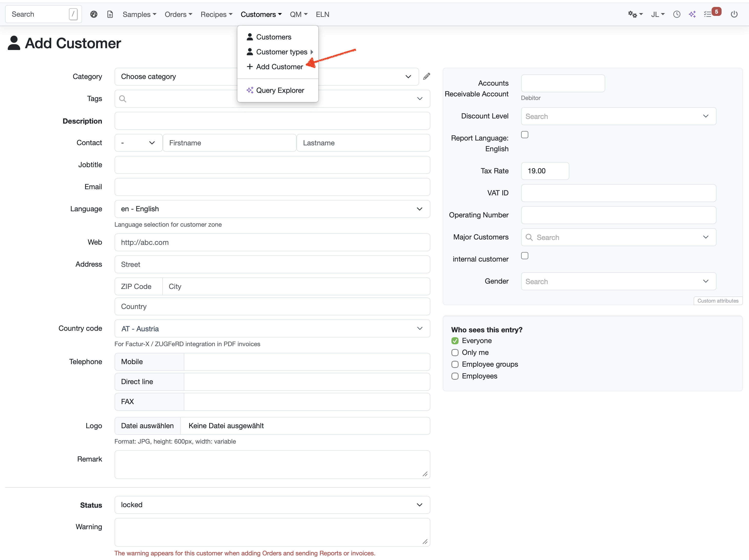Open the Recipes menu
Viewport: 749px width, 560px height.
point(216,14)
